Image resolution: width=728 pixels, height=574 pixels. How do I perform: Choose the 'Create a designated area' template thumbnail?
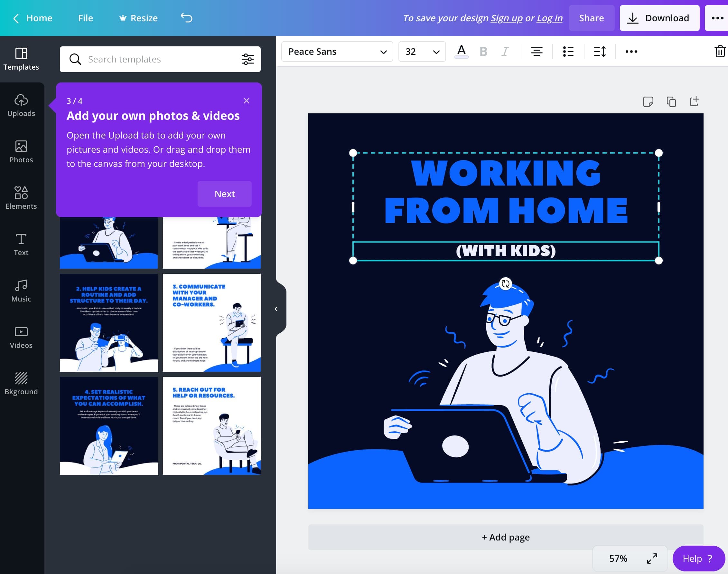coord(211,243)
